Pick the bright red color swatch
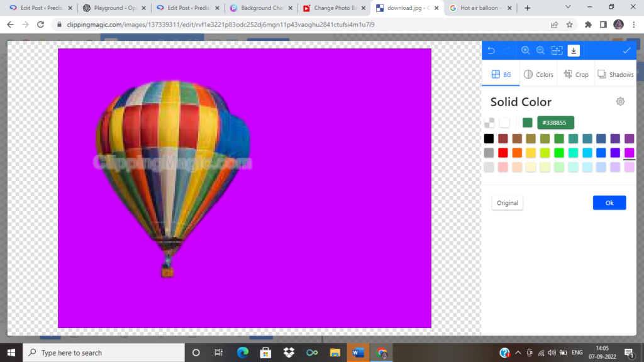Screen dimensions: 644x362 [x=502, y=153]
